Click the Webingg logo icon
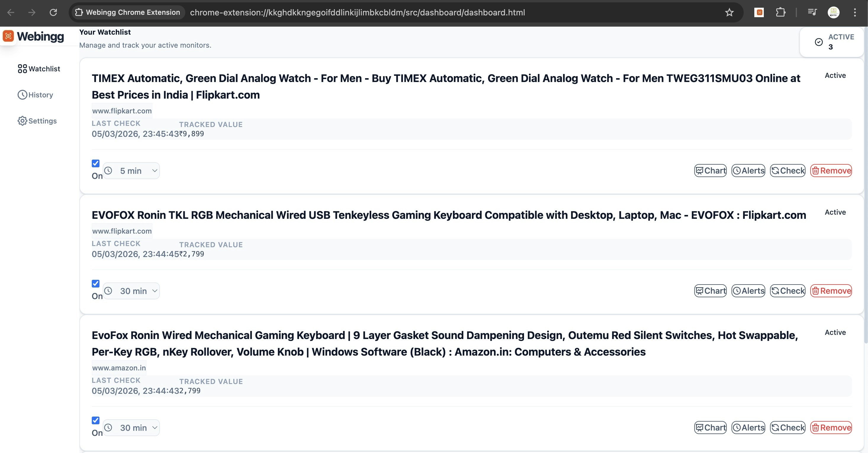Screen dimensions: 868x453 (8, 36)
